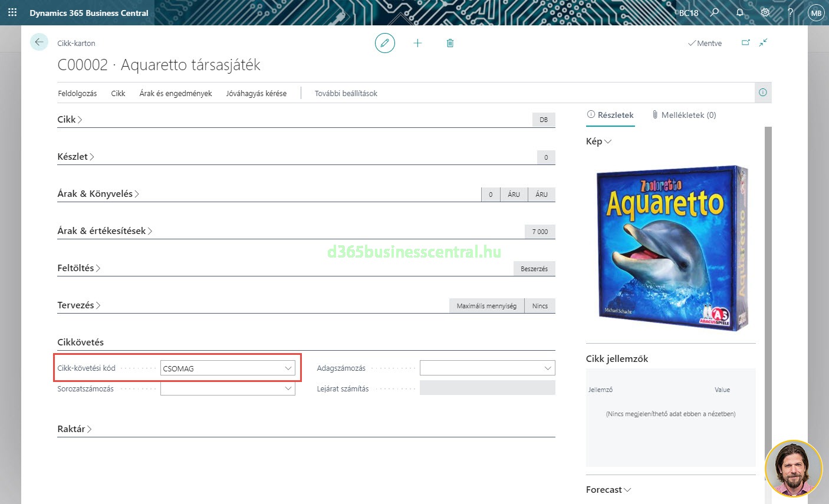This screenshot has height=504, width=829.
Task: Click the Aquaretto product image
Action: pos(670,248)
